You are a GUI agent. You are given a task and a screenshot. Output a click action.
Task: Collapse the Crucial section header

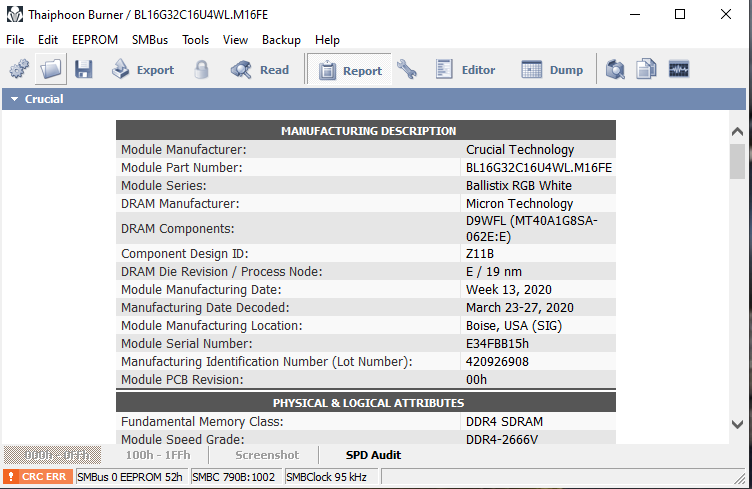click(374, 99)
